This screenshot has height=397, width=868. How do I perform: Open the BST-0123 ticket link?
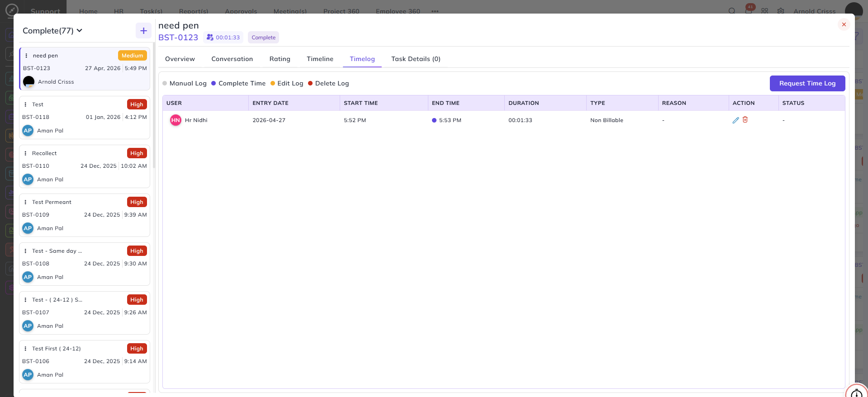[178, 38]
